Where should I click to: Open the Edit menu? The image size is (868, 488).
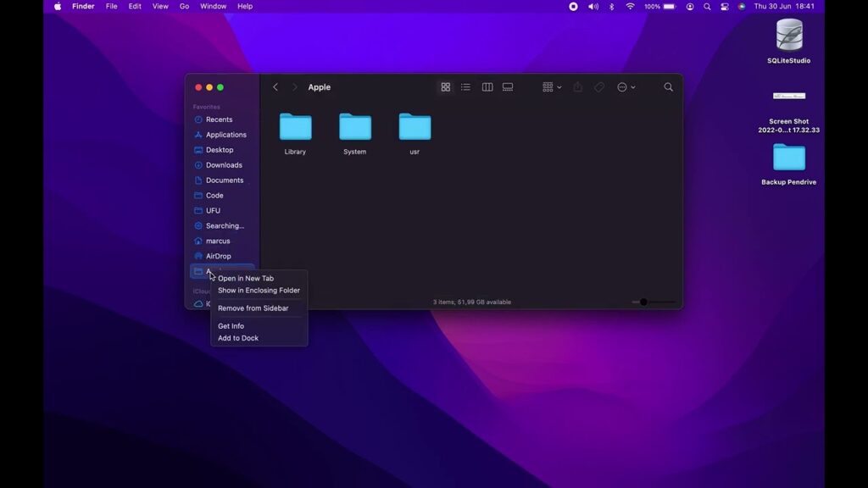(135, 7)
